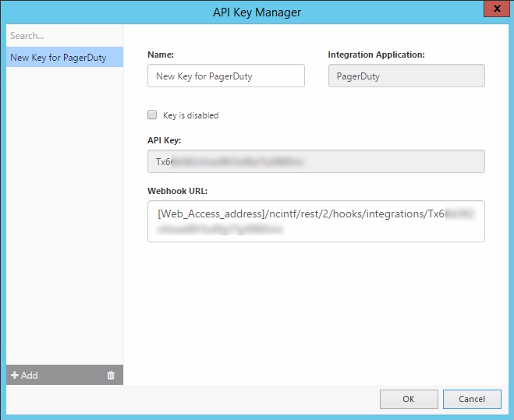Click the 'Name:' label
514x420 pixels.
(161, 55)
